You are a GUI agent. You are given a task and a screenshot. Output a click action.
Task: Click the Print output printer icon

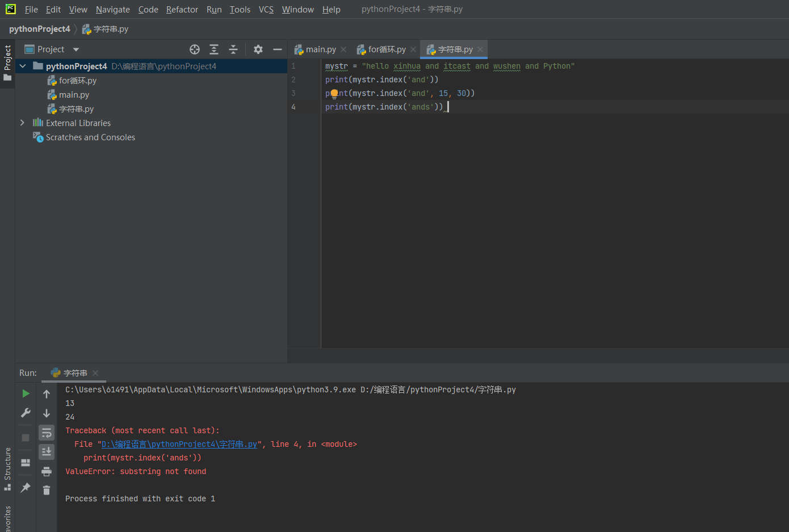tap(47, 471)
